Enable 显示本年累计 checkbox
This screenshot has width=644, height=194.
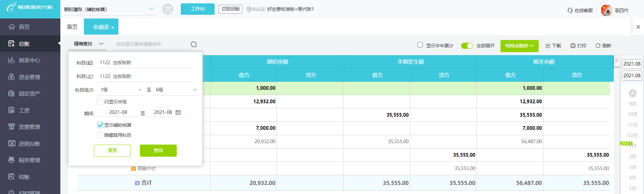[420, 45]
